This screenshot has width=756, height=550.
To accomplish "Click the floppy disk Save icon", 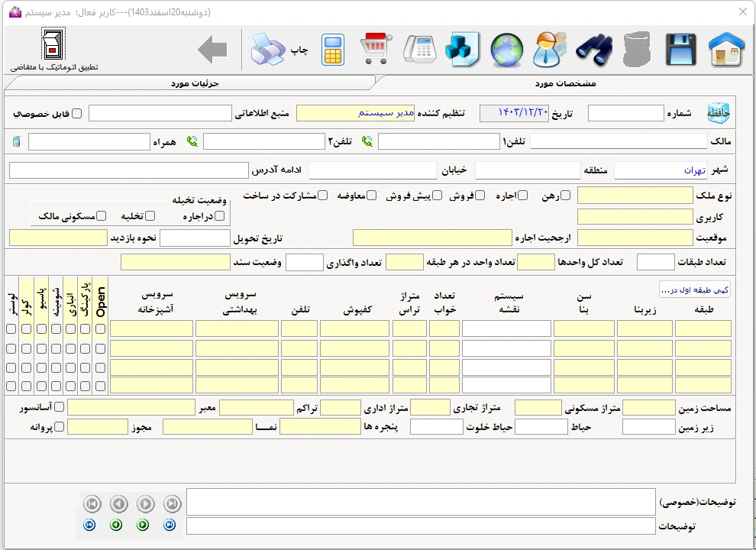I will click(680, 50).
